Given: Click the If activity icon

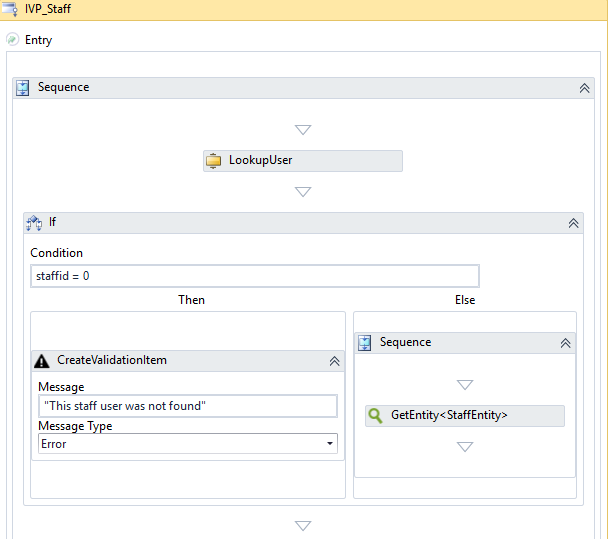Looking at the screenshot, I should (x=34, y=223).
